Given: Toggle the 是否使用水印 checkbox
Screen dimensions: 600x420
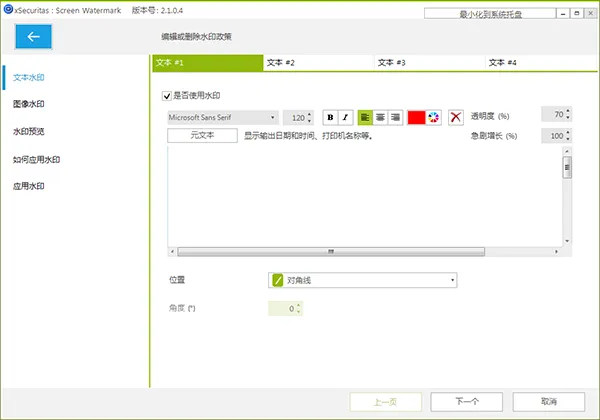Looking at the screenshot, I should [167, 96].
